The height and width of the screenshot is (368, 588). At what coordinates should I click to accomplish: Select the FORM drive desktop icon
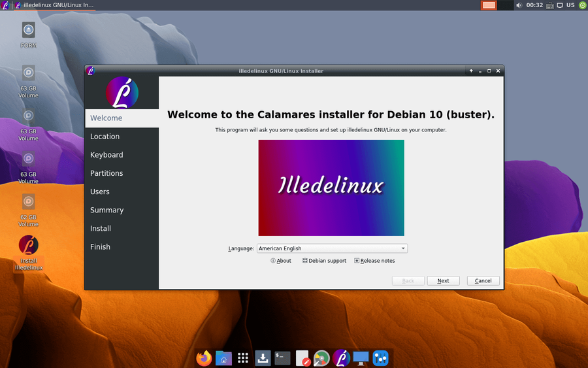[29, 34]
